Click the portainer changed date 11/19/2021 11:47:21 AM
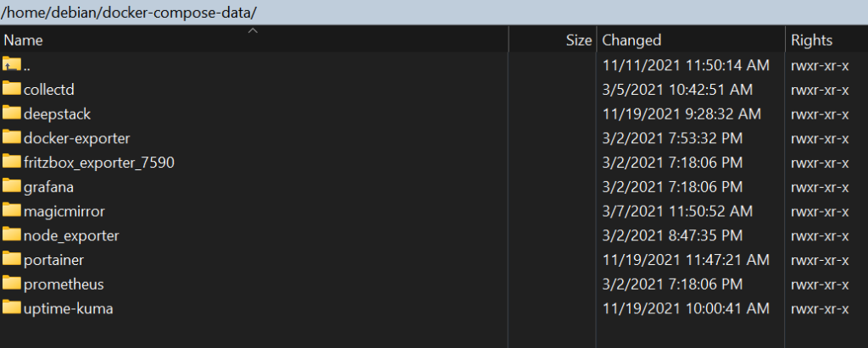 pos(686,259)
